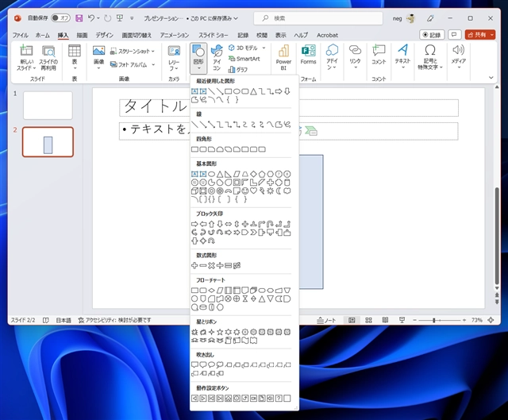This screenshot has width=508, height=420.
Task: Switch to Normal view in status bar
Action: click(352, 320)
